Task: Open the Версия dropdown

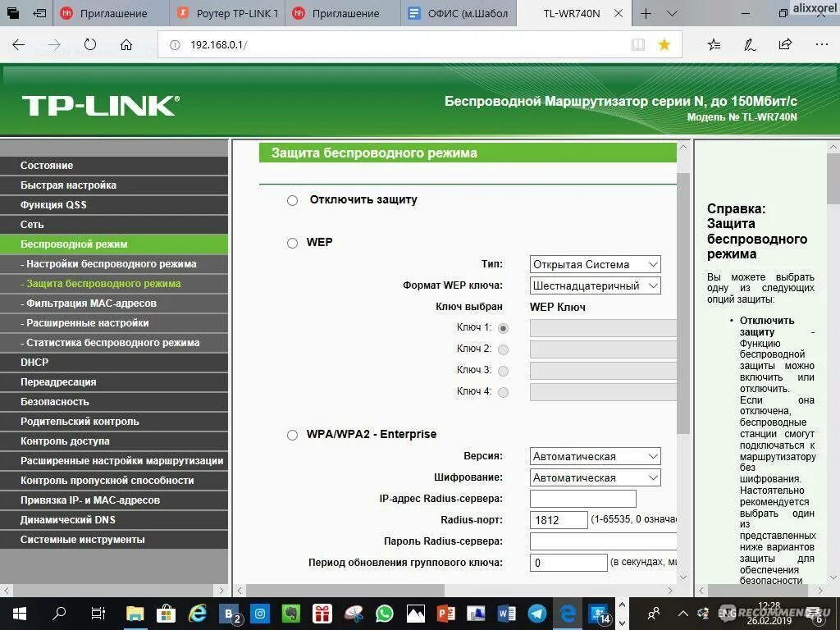Action: (596, 456)
